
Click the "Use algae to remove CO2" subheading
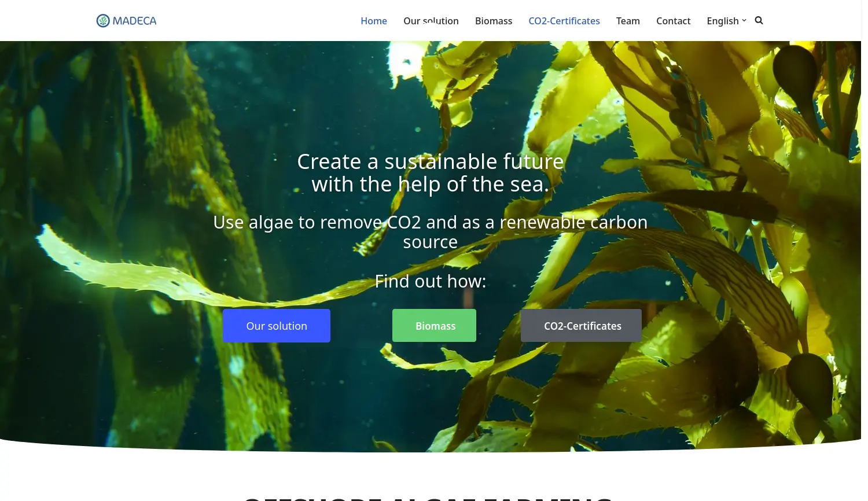[x=431, y=232]
